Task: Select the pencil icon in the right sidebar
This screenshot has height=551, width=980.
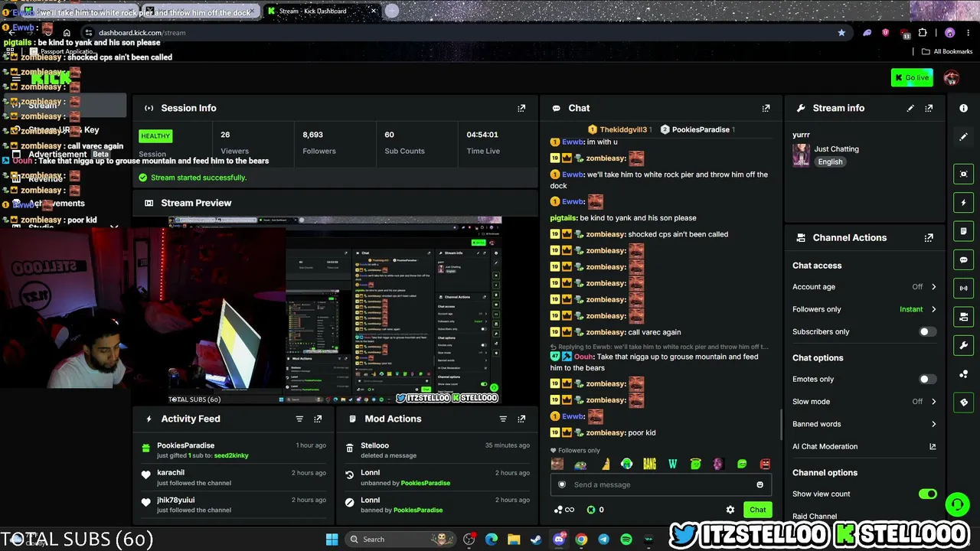Action: [x=963, y=136]
